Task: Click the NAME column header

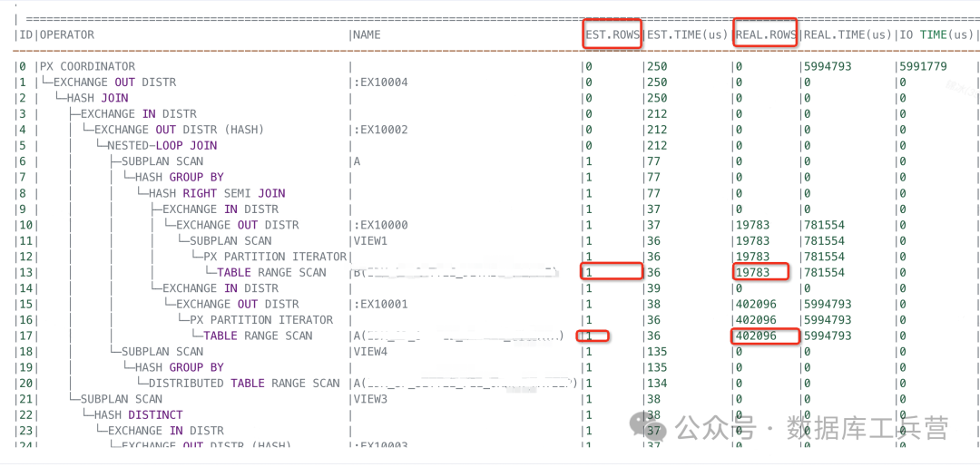Action: coord(367,35)
